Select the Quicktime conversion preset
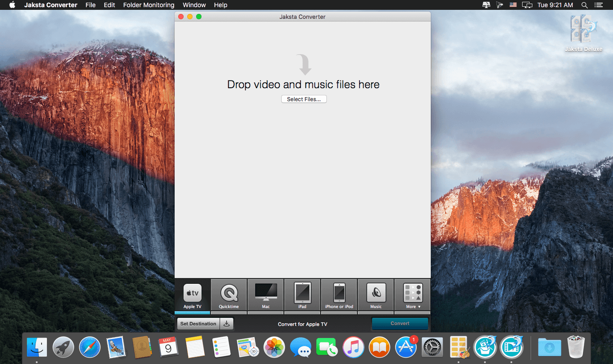The width and height of the screenshot is (613, 364). tap(229, 295)
